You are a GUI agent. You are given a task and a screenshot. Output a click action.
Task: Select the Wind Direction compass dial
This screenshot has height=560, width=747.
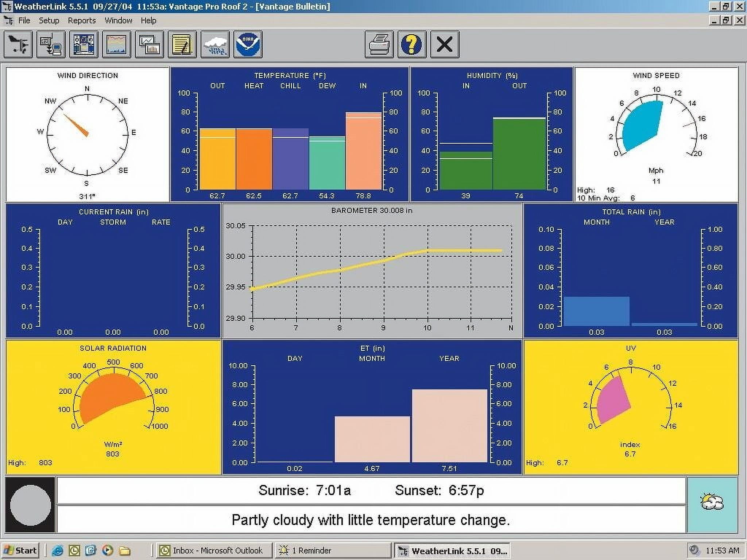pyautogui.click(x=87, y=135)
